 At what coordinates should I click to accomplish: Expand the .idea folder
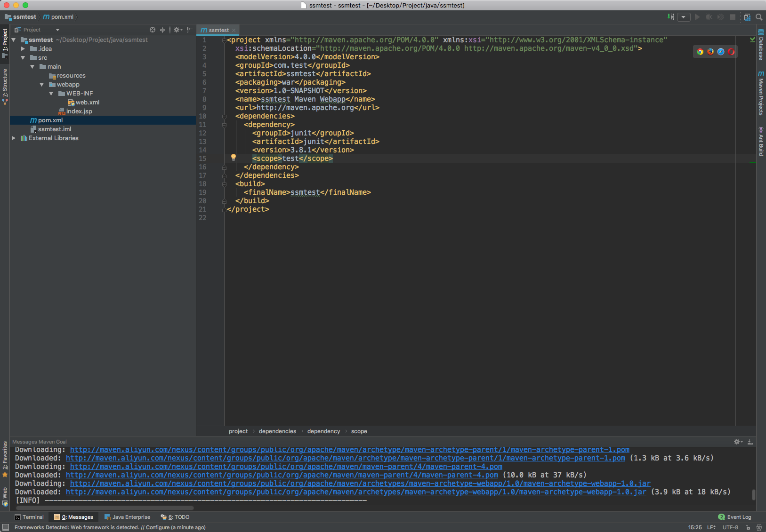pyautogui.click(x=23, y=49)
